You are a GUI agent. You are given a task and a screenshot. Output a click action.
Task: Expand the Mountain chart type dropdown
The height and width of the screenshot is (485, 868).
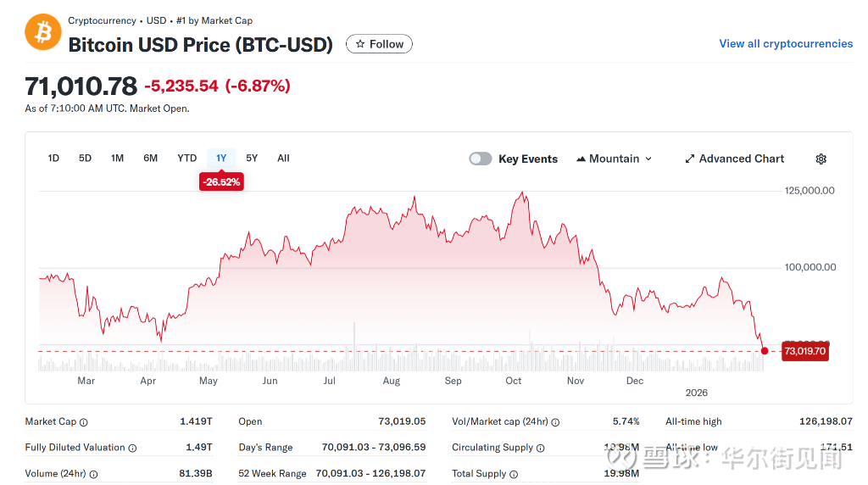click(x=615, y=159)
